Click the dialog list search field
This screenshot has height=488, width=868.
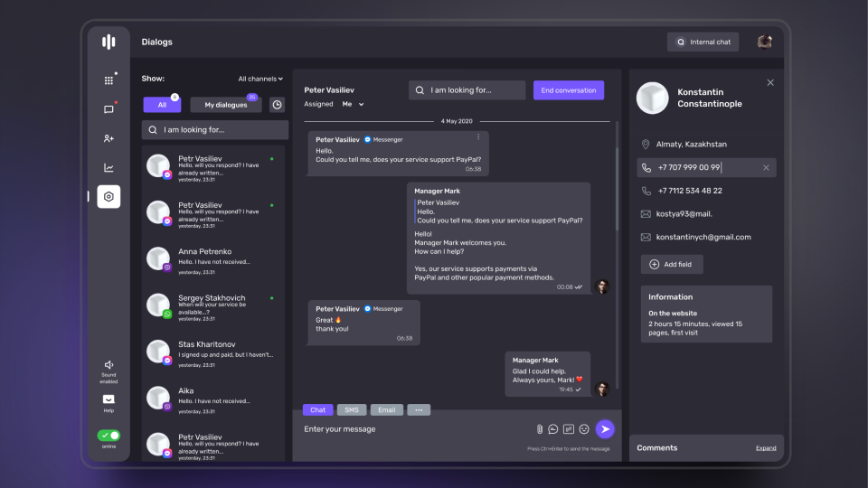point(215,129)
